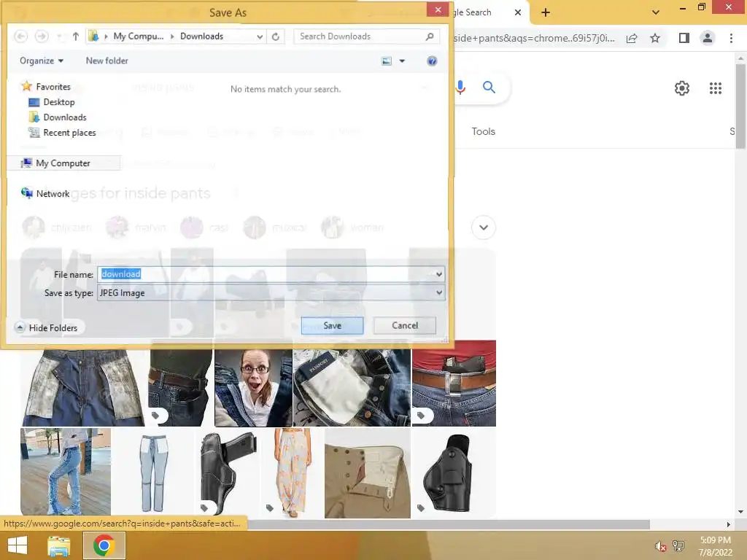Open light blue jeans illustration thumbnail
Viewport: 747px width, 560px height.
(x=153, y=472)
